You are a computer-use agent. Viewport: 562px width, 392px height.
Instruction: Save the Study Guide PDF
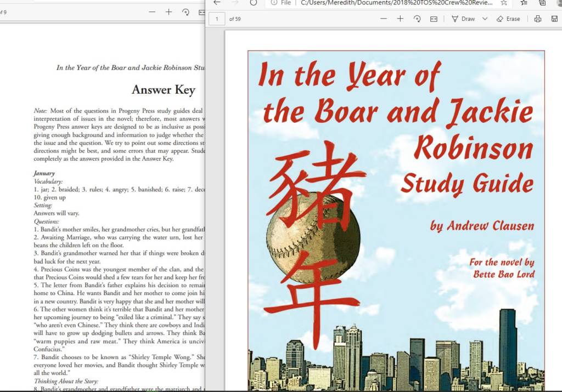(554, 19)
